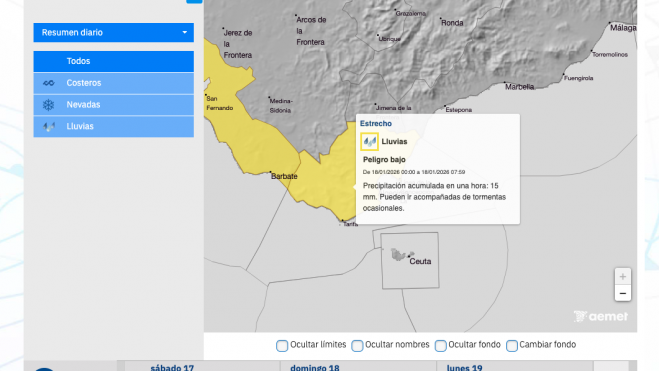
Task: Select the Todos filter
Action: tap(113, 61)
